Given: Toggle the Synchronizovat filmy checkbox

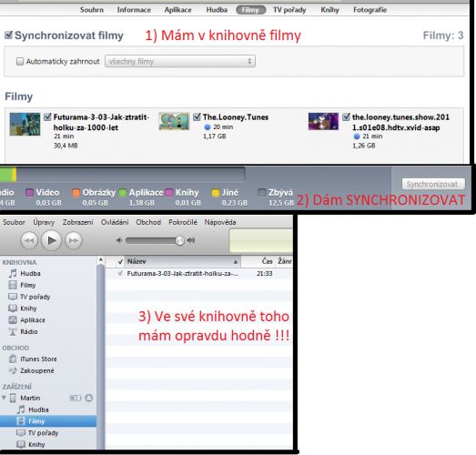Looking at the screenshot, I should pos(8,35).
